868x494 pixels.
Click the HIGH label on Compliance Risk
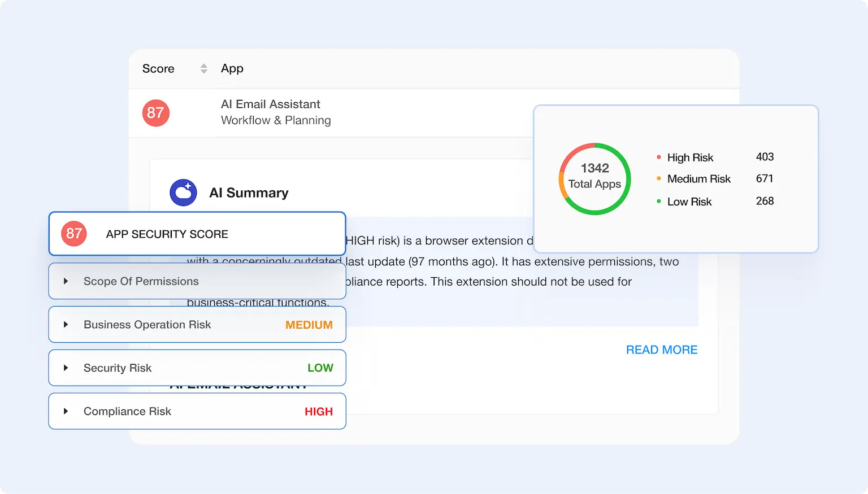coord(319,411)
